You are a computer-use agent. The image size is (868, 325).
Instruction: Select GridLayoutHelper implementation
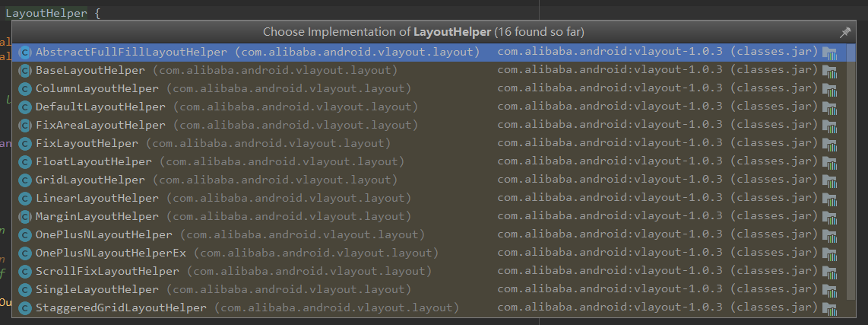click(x=429, y=181)
